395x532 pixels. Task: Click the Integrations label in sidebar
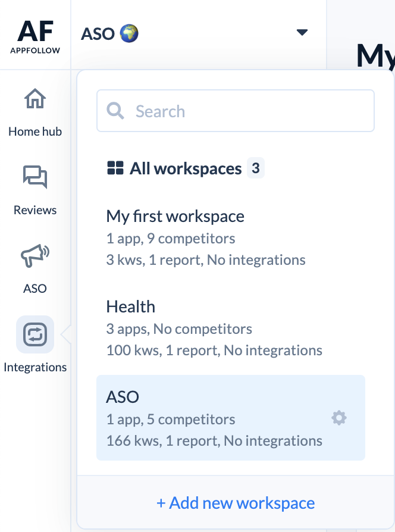tap(35, 367)
